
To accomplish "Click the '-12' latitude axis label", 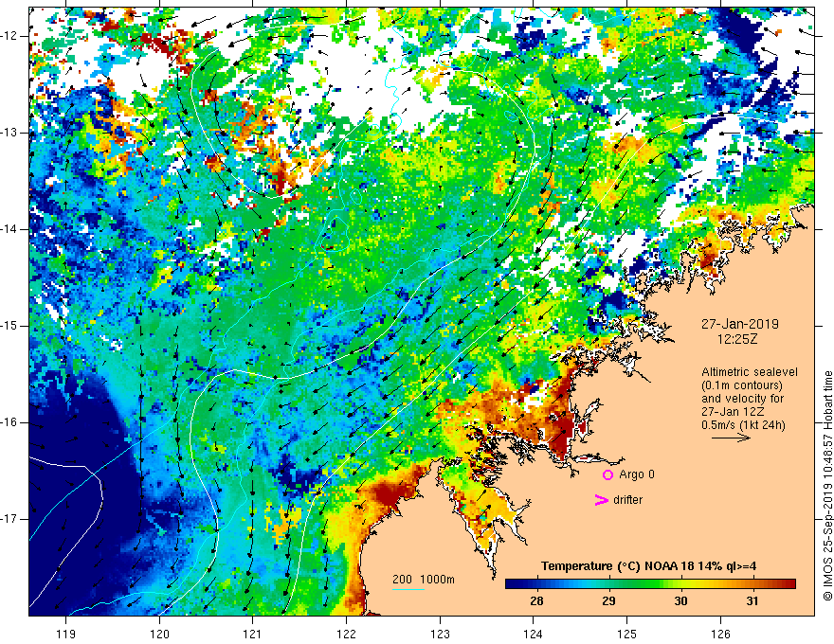I will pyautogui.click(x=9, y=36).
